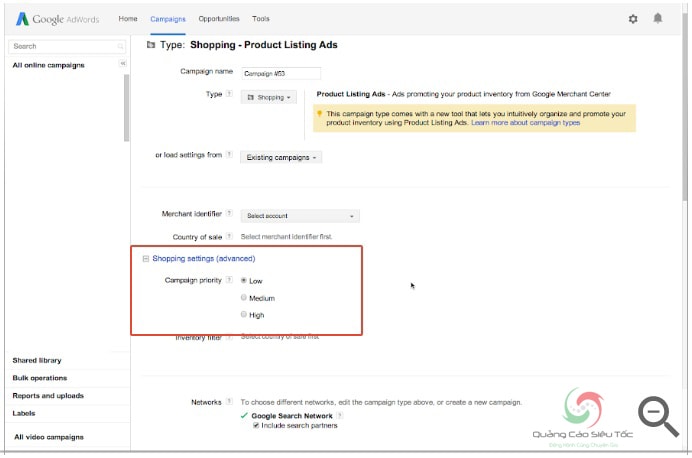Open the Opportunities tab
Viewport: 692px width, 458px height.
click(x=219, y=19)
